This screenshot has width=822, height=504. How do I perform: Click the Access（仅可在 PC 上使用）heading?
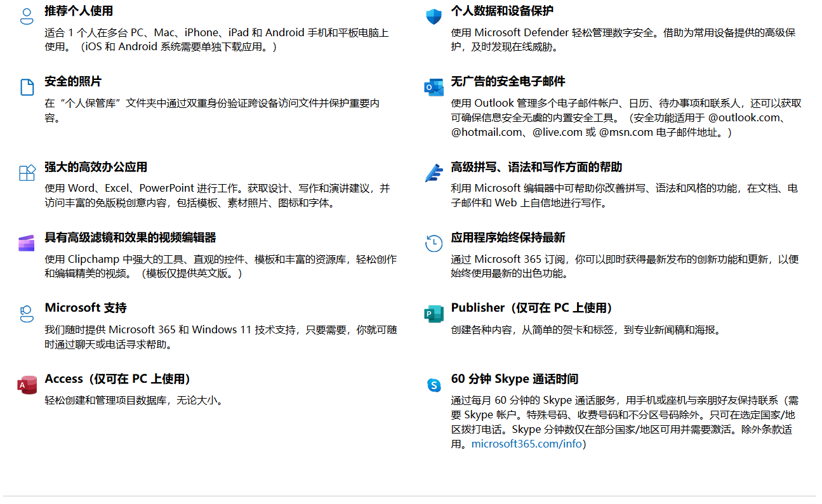[119, 379]
